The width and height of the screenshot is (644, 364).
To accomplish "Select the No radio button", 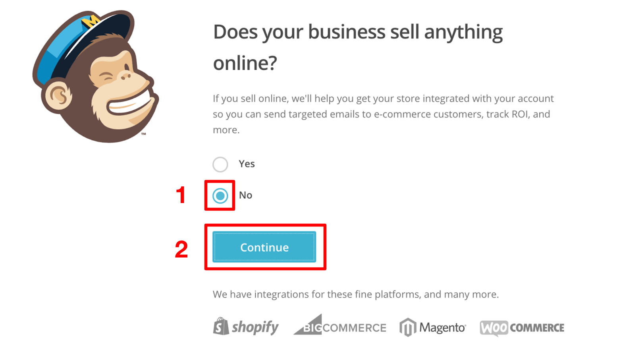I will click(x=220, y=196).
